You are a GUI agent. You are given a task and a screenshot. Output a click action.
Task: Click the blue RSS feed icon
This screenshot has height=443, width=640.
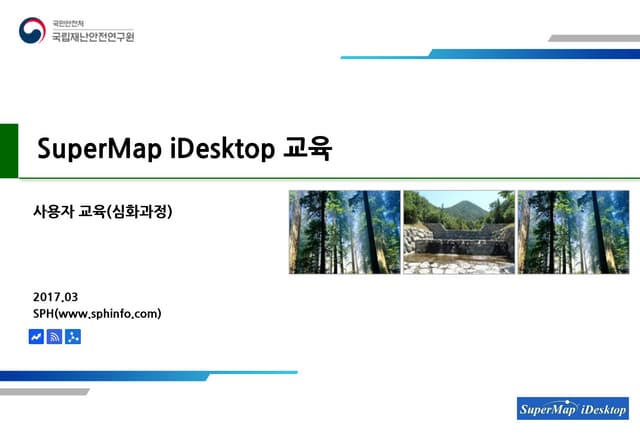click(55, 337)
